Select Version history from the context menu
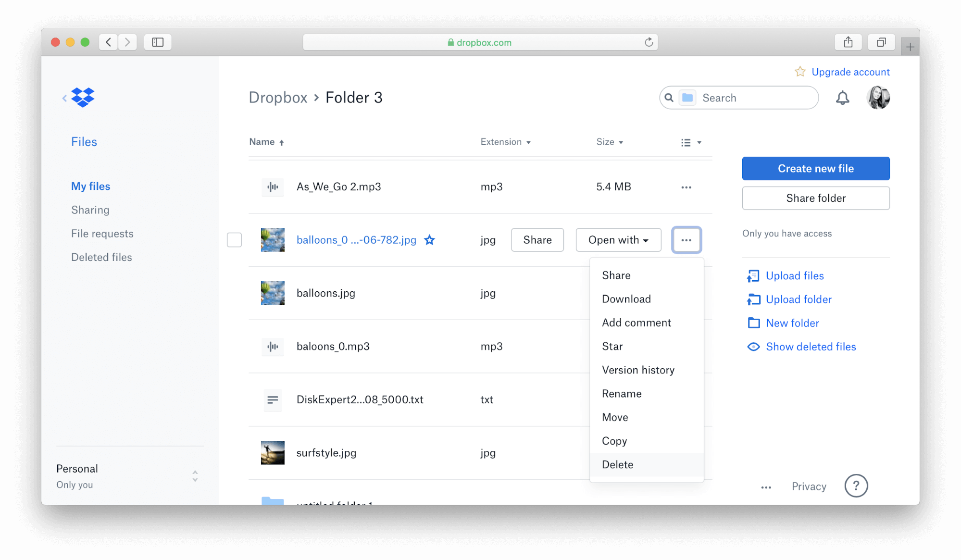 click(x=638, y=370)
